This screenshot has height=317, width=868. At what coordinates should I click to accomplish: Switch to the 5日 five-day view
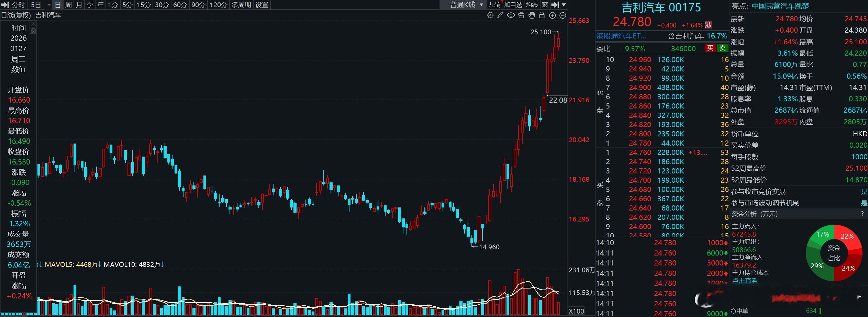tap(36, 5)
